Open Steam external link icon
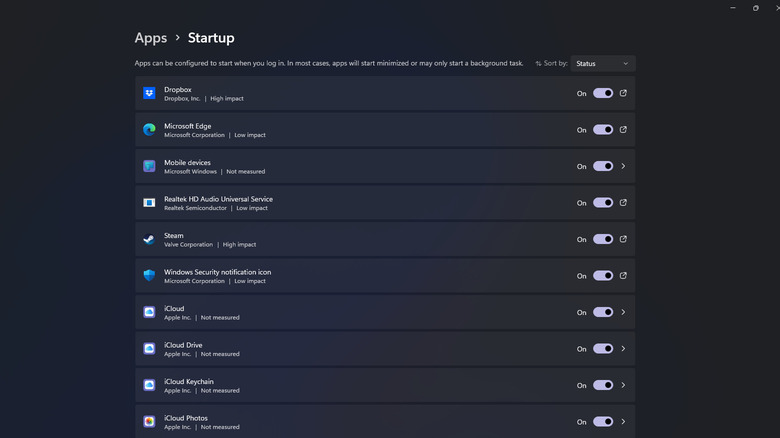 [624, 239]
